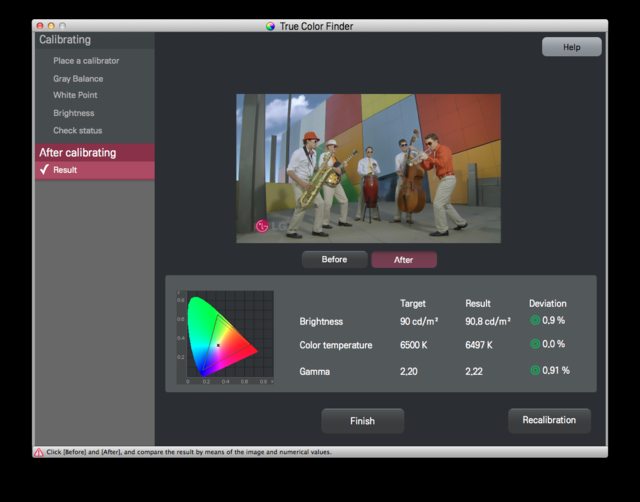The height and width of the screenshot is (502, 640).
Task: Select the Result step in sidebar
Action: pos(95,170)
